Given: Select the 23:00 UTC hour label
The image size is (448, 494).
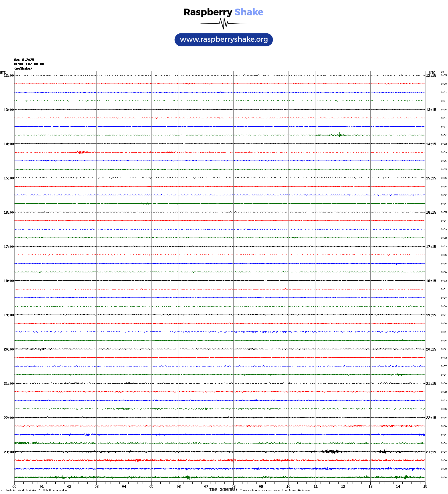Looking at the screenshot, I should [9, 452].
